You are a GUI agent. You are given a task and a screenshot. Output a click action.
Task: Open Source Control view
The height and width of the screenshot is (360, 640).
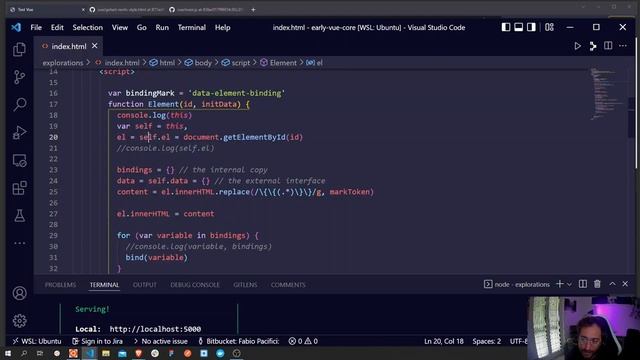point(19,77)
